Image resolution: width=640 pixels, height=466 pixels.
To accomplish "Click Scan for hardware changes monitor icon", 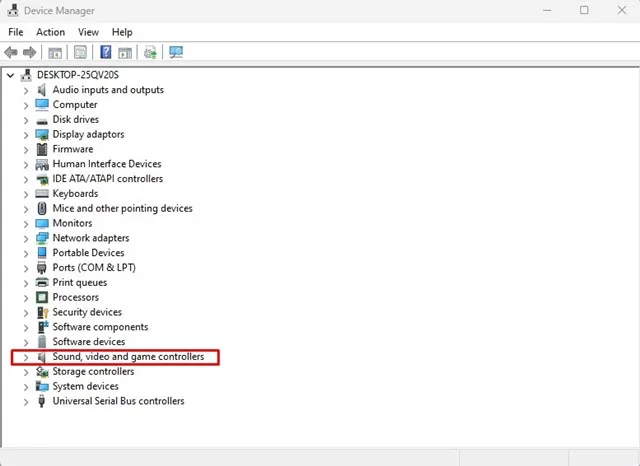I will point(176,52).
